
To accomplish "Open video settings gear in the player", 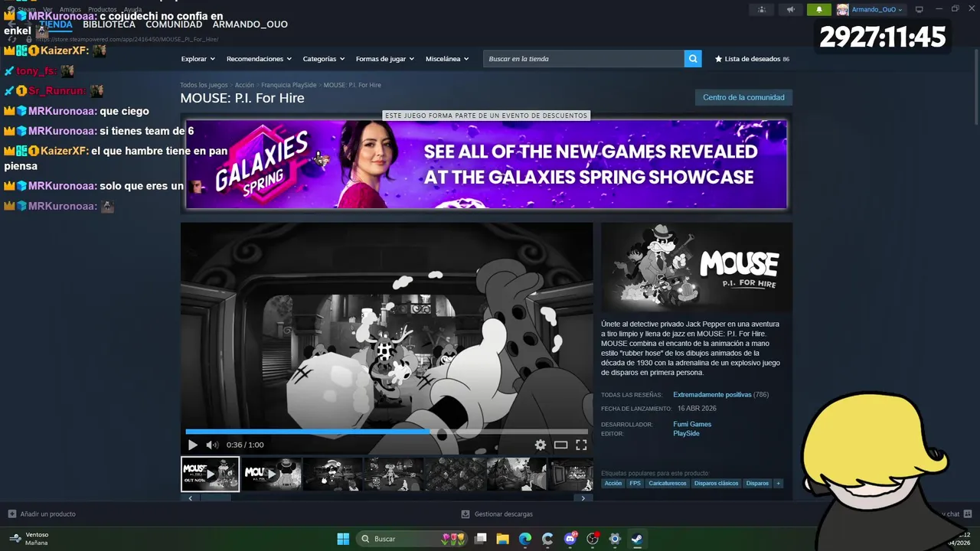I will coord(541,445).
